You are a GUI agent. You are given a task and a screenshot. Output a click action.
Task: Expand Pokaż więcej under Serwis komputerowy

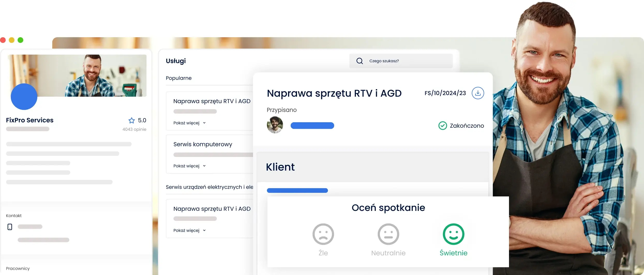tap(189, 166)
